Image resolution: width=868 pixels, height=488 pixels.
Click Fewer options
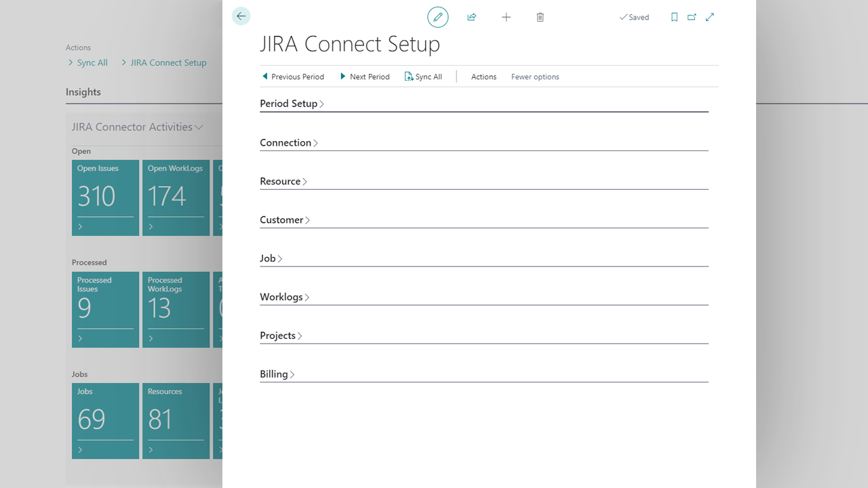(535, 77)
